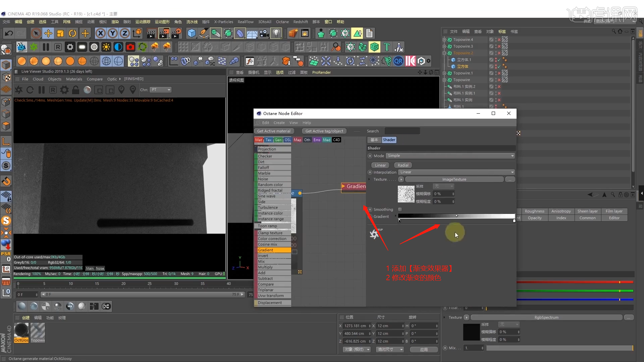
Task: Select the Live Selection tool
Action: click(x=36, y=33)
